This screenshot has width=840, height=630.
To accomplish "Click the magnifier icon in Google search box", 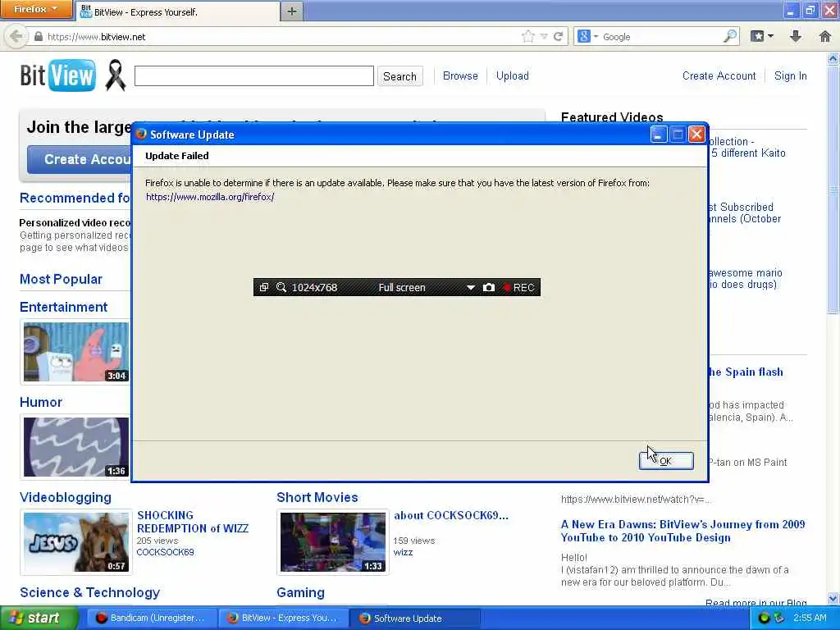I will [729, 36].
